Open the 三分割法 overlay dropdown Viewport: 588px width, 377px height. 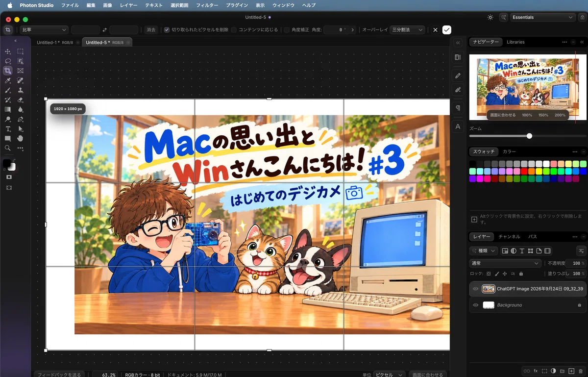pyautogui.click(x=408, y=30)
